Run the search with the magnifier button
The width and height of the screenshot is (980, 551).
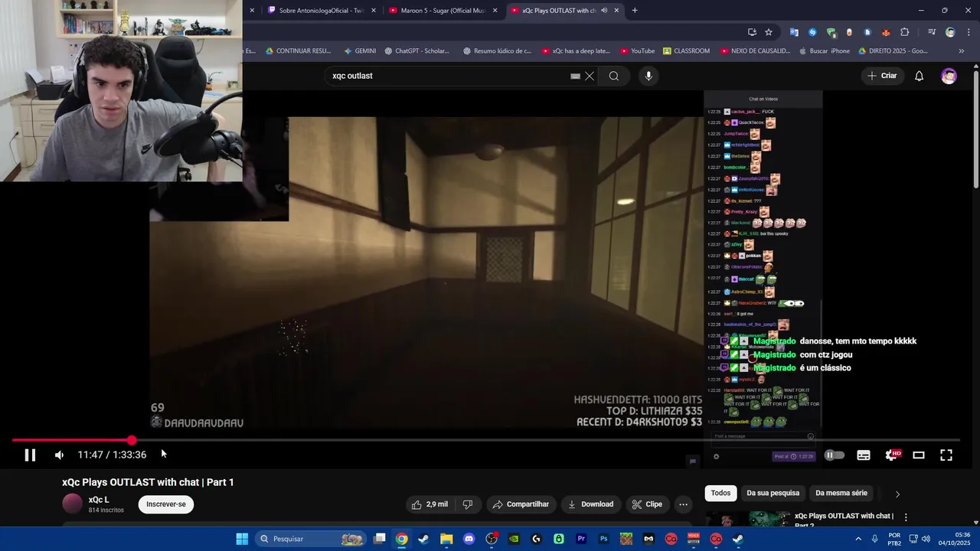(614, 76)
